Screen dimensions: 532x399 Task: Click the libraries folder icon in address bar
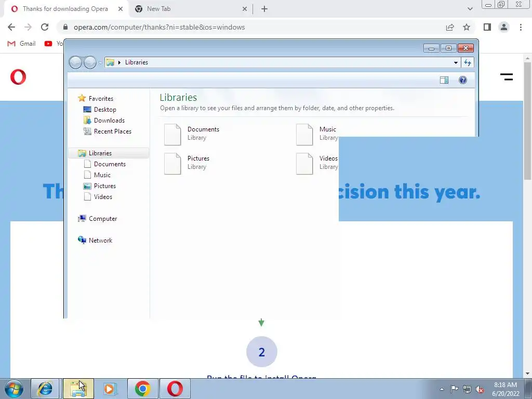coord(110,62)
